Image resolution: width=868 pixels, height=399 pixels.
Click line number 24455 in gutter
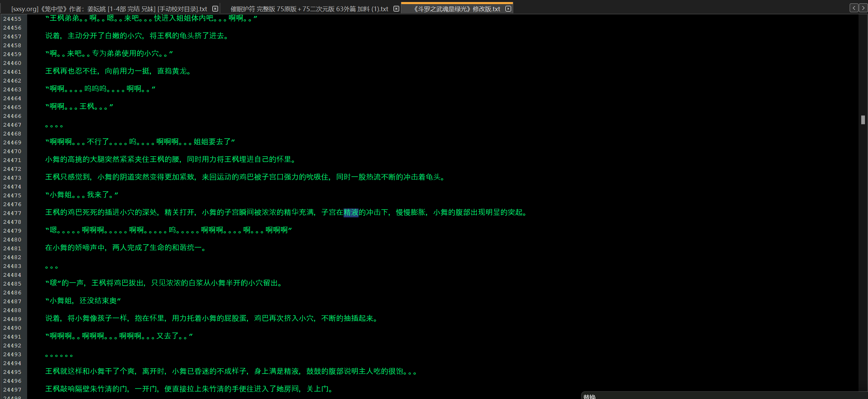point(12,19)
